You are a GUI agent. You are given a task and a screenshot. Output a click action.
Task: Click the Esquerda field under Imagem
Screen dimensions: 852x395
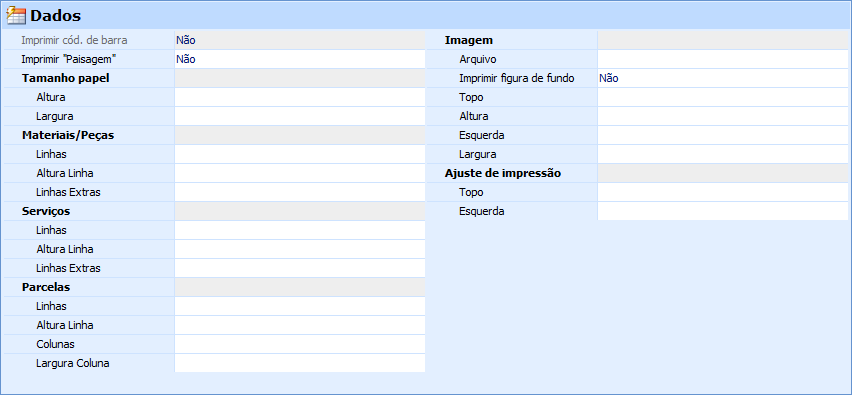point(722,135)
